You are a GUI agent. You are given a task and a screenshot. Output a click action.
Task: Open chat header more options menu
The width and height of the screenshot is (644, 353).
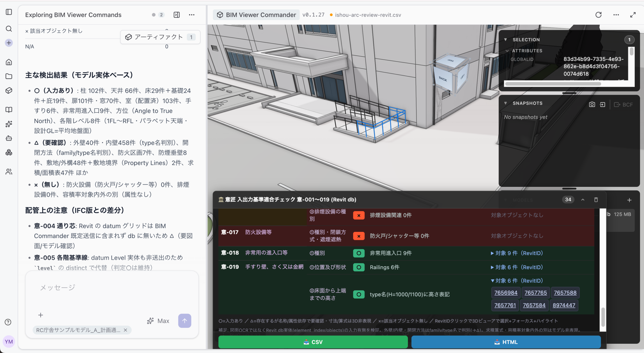(192, 15)
